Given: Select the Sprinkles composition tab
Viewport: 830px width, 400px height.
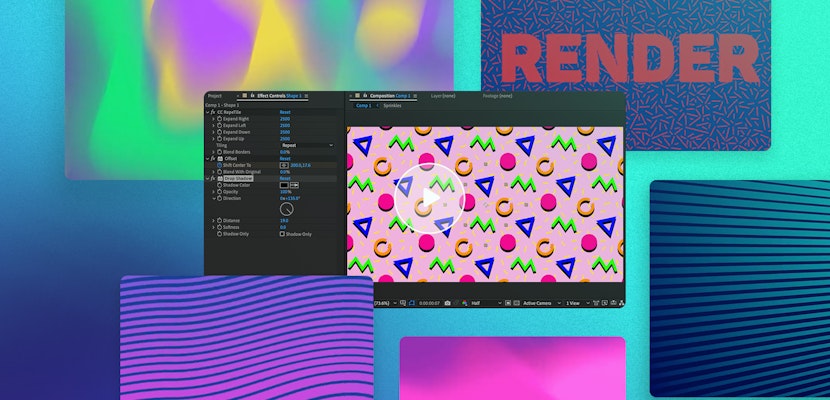Looking at the screenshot, I should [392, 105].
